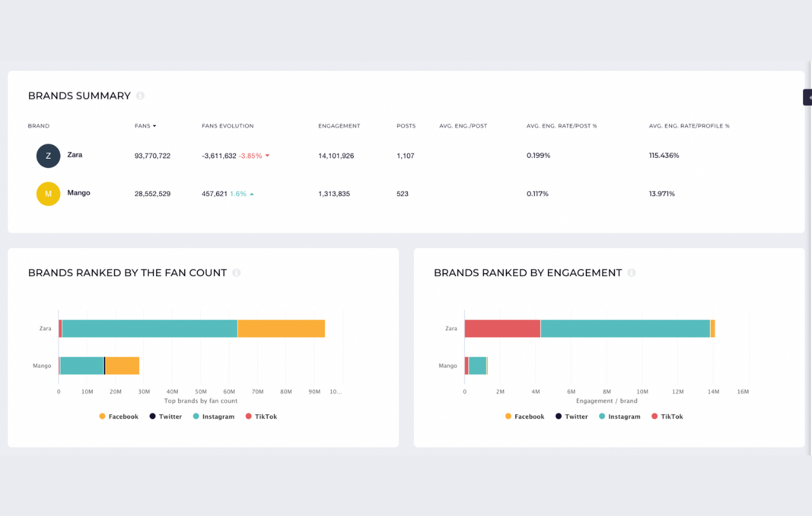Click Zara's fans evolution value -3,611,632
Image resolution: width=812 pixels, height=516 pixels.
click(x=219, y=156)
